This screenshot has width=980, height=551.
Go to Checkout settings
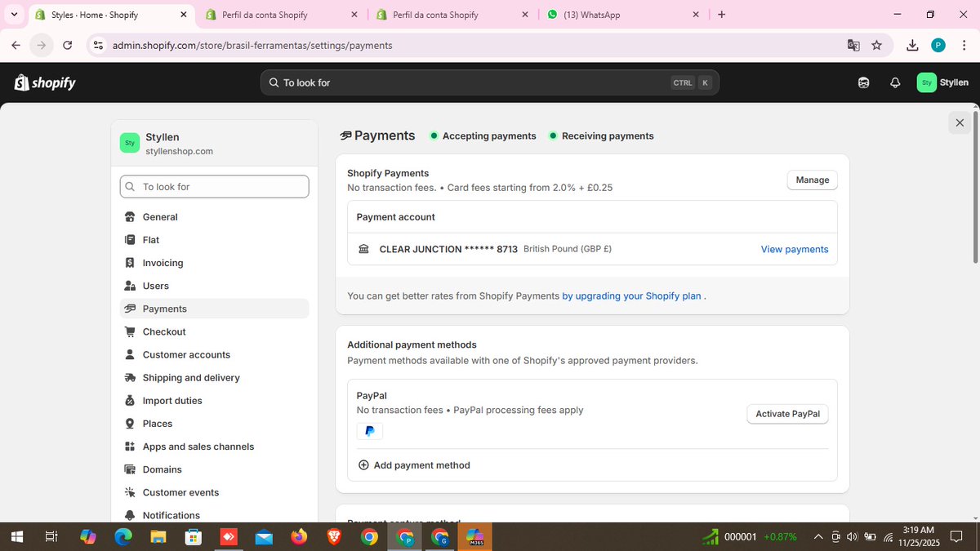[214, 331]
